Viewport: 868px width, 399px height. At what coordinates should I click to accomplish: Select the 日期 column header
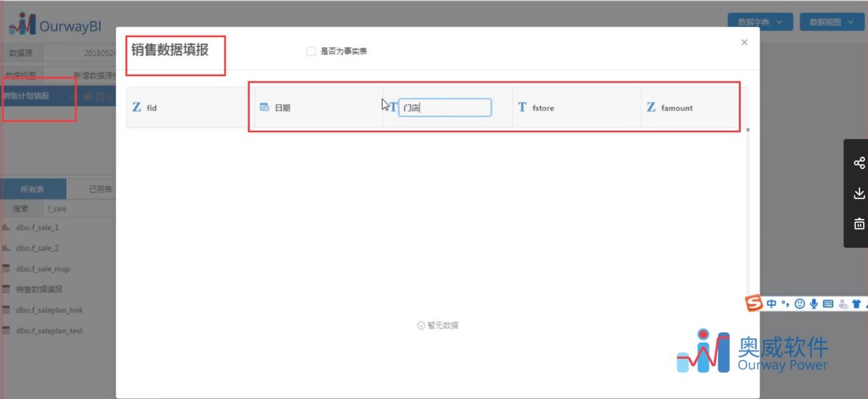319,107
